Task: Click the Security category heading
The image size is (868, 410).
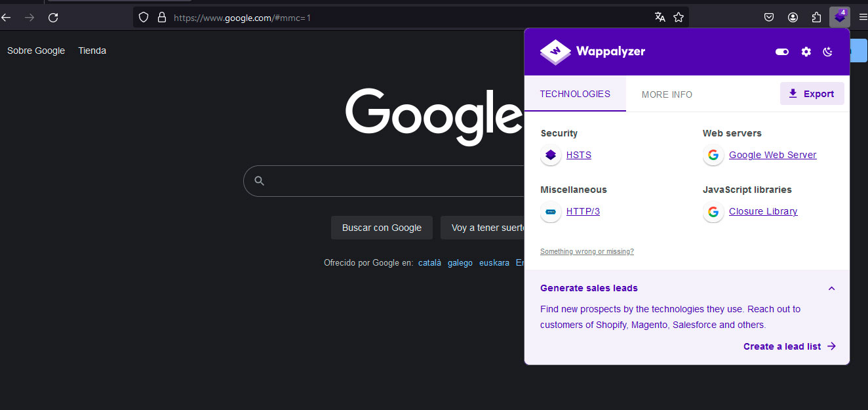Action: (x=559, y=133)
